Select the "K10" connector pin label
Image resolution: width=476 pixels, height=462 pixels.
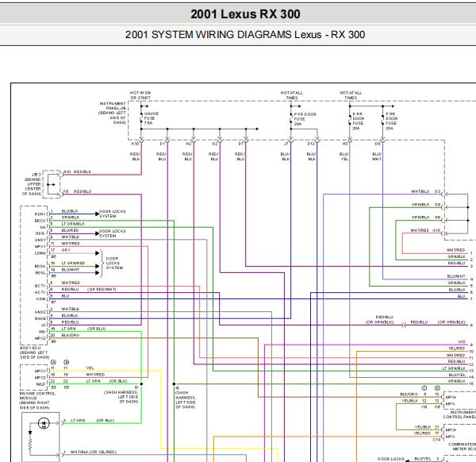pyautogui.click(x=135, y=144)
